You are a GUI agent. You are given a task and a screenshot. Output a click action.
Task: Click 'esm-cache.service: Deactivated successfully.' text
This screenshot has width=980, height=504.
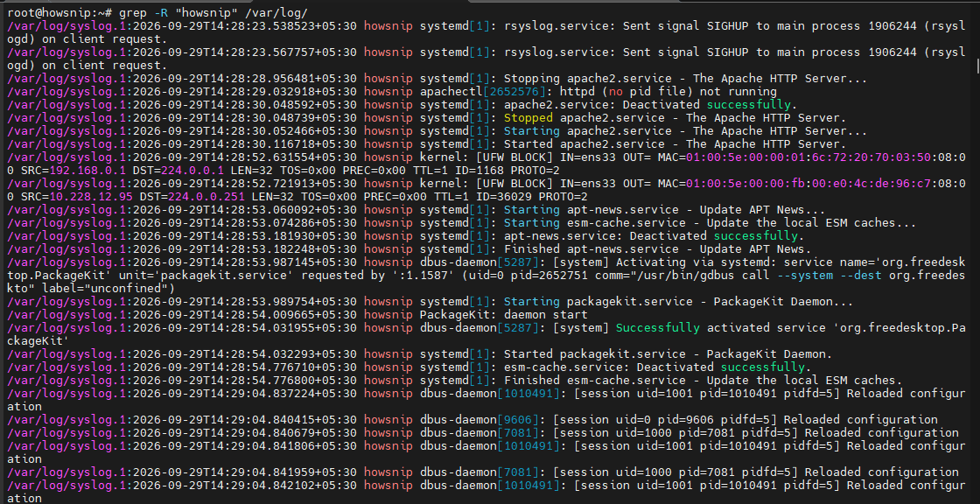(x=657, y=367)
